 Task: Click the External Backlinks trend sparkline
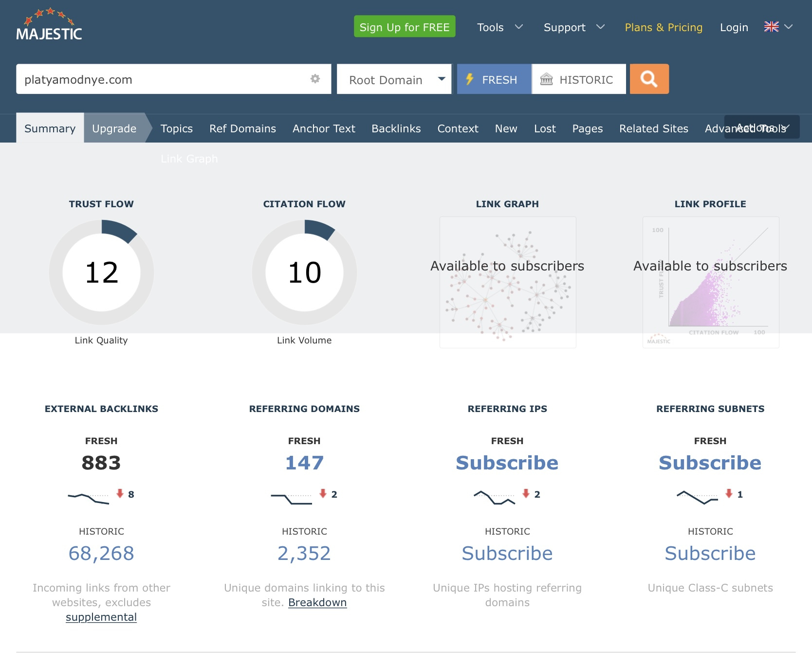(88, 498)
